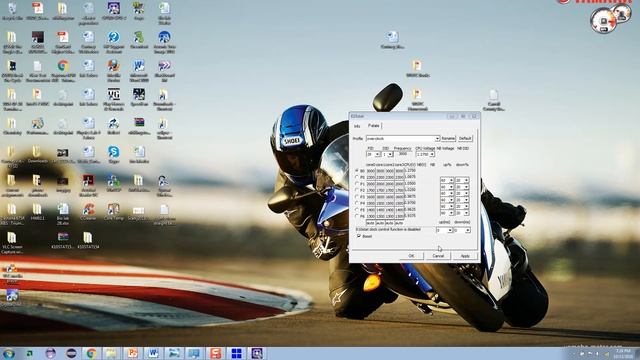
Task: Open the SpeedFan desktop shortcut
Action: tap(139, 97)
